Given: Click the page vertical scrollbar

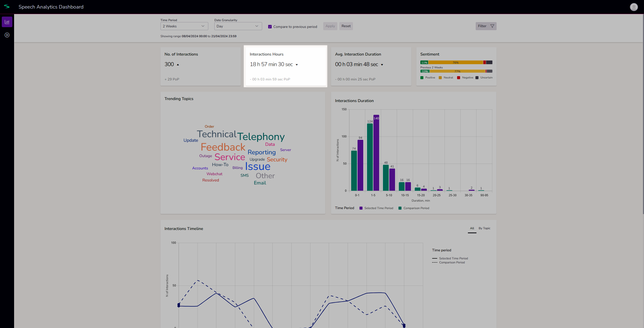Looking at the screenshot, I should (x=643, y=114).
